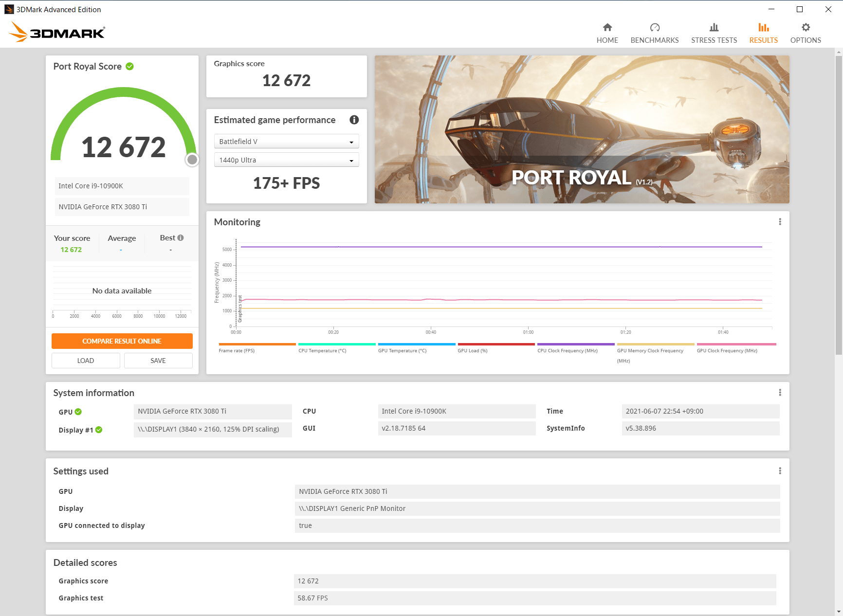Click the SAVE button
This screenshot has width=843, height=616.
click(x=158, y=361)
